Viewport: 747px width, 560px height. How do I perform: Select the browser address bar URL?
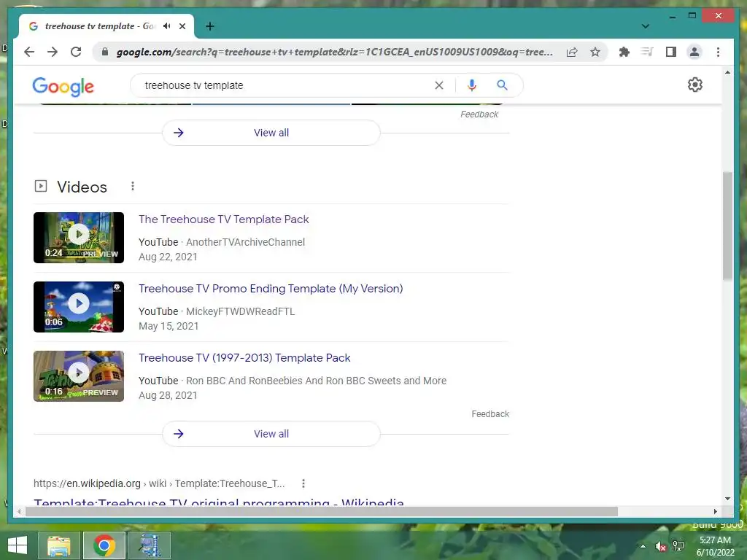(x=334, y=52)
